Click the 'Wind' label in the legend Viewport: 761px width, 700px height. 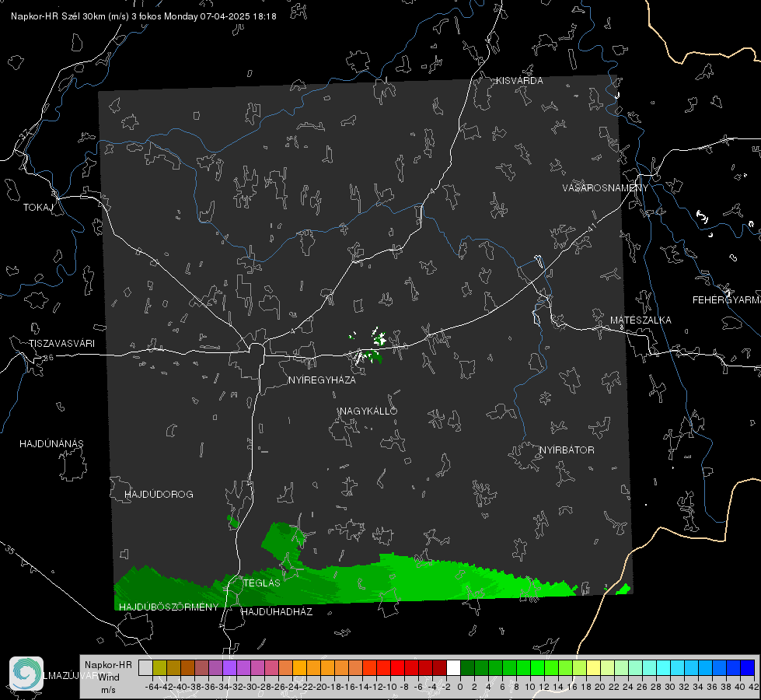pyautogui.click(x=108, y=677)
